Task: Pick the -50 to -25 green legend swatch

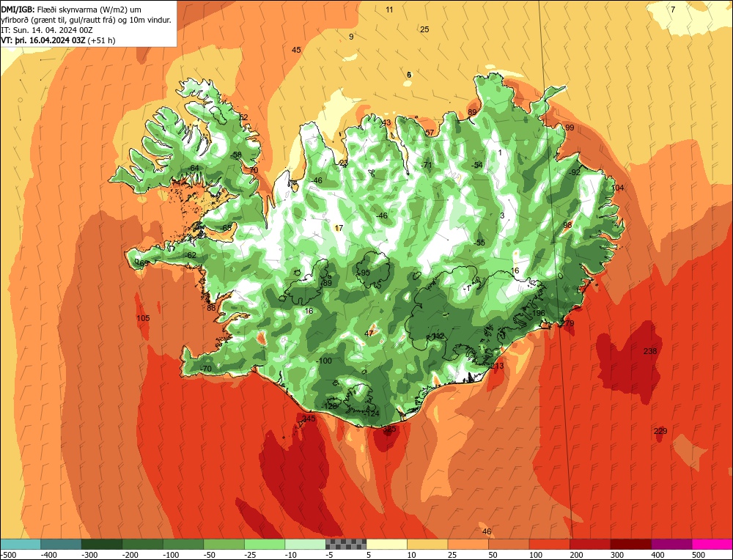Action: click(224, 544)
